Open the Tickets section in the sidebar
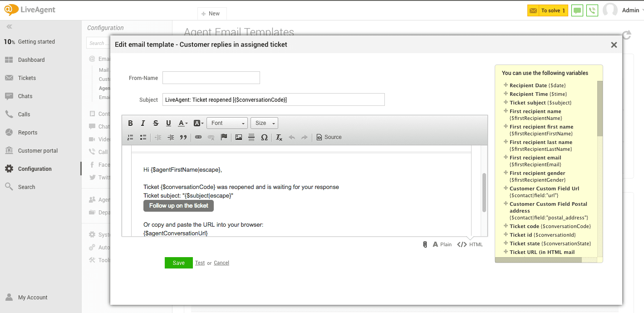Image resolution: width=644 pixels, height=313 pixels. tap(28, 78)
